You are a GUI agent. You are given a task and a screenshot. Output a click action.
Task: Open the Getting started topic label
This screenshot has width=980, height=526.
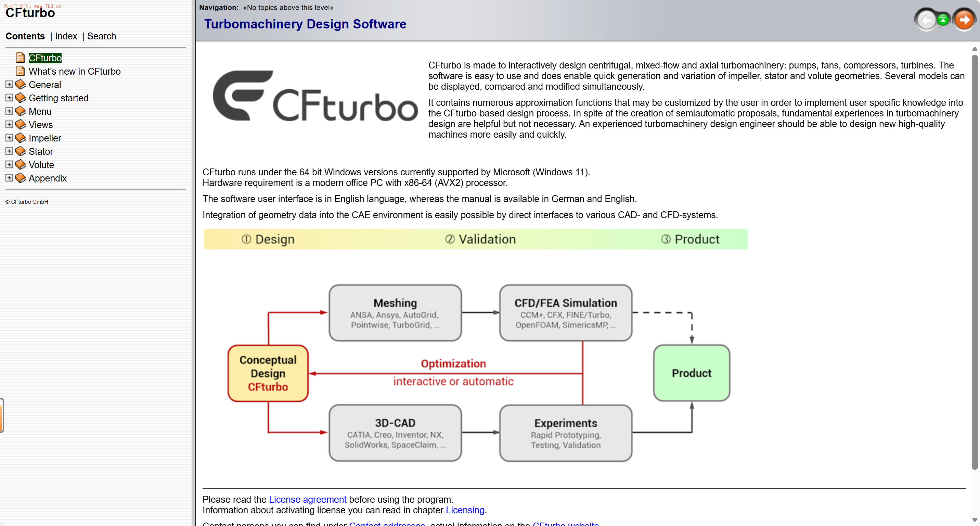pyautogui.click(x=59, y=98)
